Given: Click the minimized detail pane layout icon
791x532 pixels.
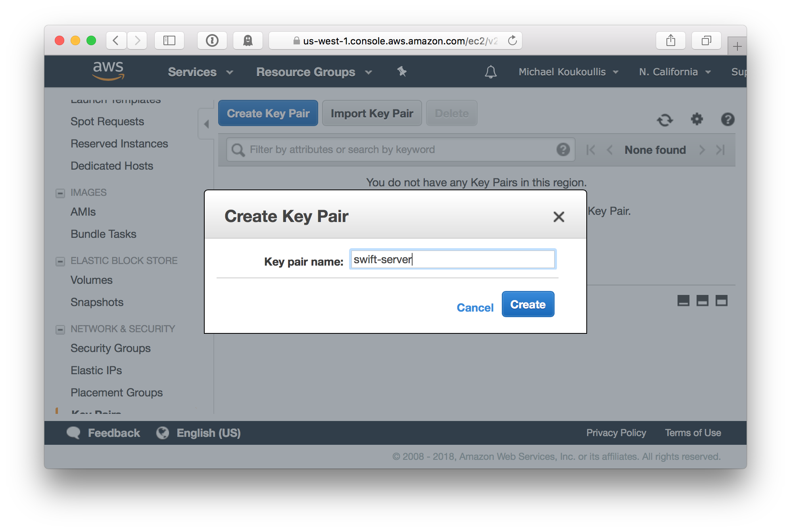Looking at the screenshot, I should click(x=683, y=301).
